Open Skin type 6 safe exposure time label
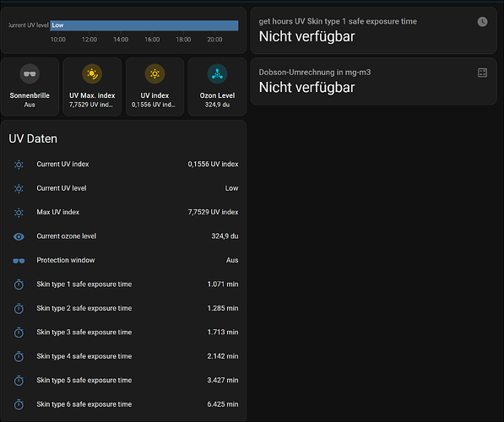Image resolution: width=504 pixels, height=422 pixels. (x=84, y=404)
